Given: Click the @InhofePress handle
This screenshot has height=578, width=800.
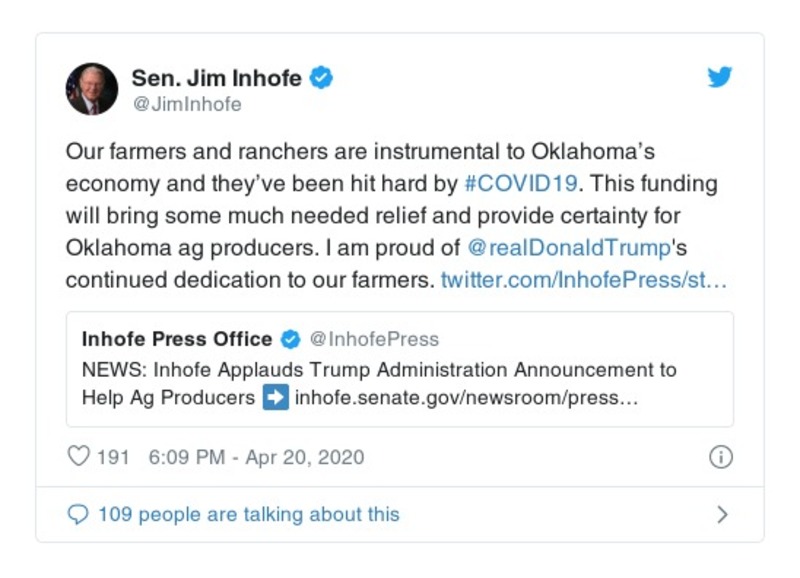Looking at the screenshot, I should 374,339.
